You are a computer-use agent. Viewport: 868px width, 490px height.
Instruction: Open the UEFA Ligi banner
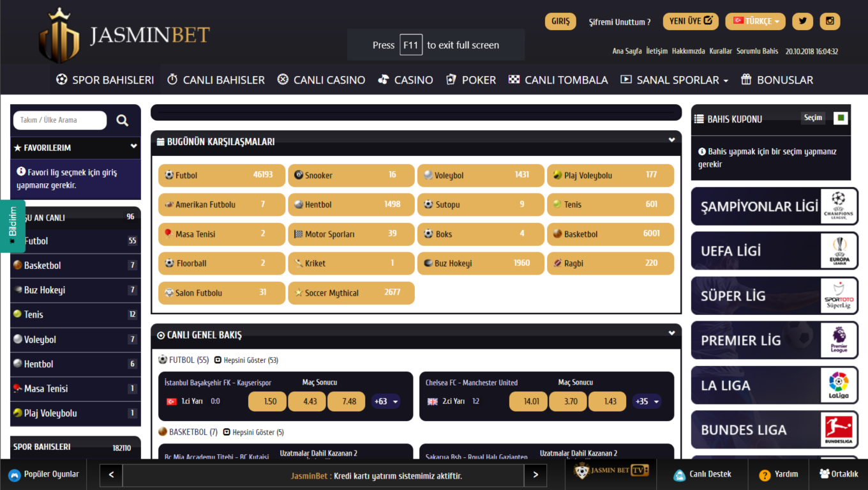click(x=775, y=251)
